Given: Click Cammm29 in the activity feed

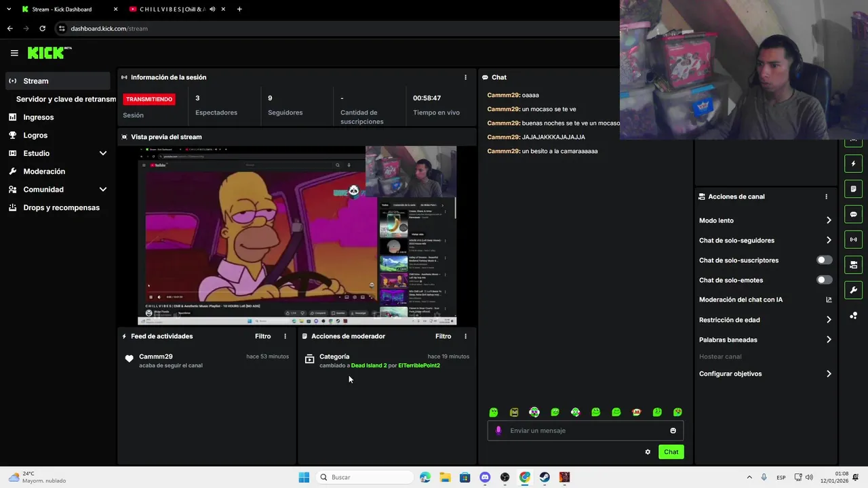Looking at the screenshot, I should pyautogui.click(x=156, y=357).
